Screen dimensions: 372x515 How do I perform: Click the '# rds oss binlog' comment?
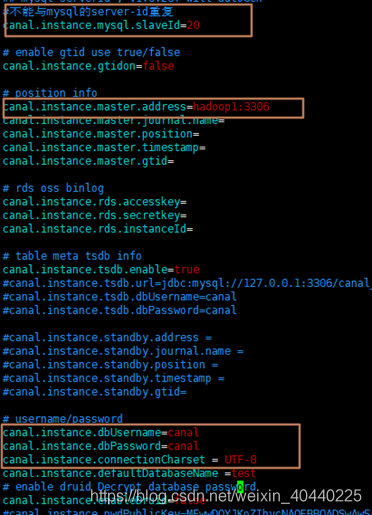point(53,188)
